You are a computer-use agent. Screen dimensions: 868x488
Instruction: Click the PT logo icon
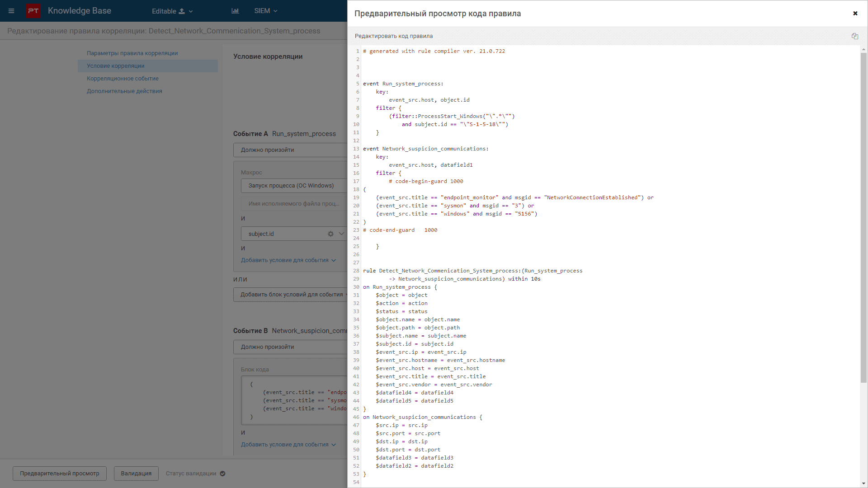pyautogui.click(x=33, y=11)
